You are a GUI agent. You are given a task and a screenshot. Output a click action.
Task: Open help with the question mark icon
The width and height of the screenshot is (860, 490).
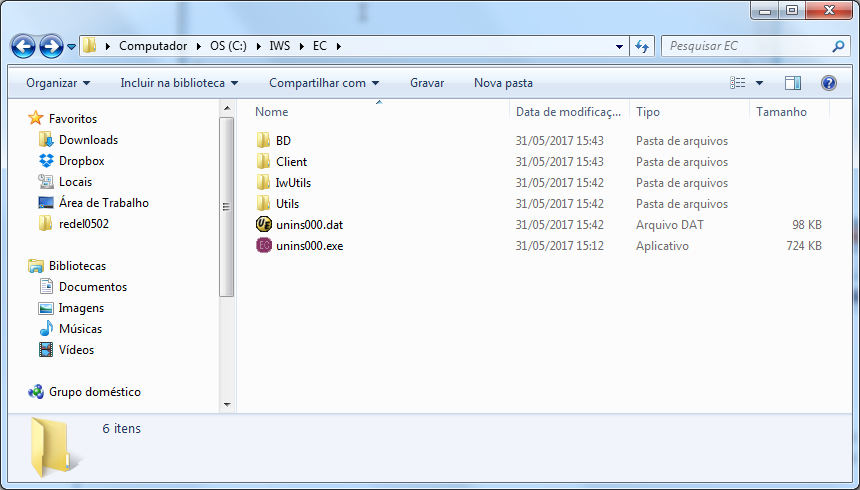pyautogui.click(x=829, y=83)
